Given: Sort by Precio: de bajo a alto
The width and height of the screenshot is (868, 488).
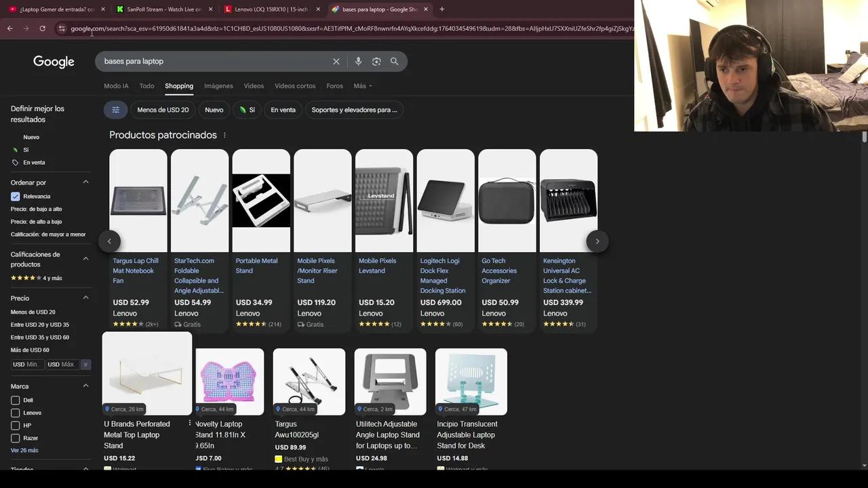Looking at the screenshot, I should (x=36, y=209).
